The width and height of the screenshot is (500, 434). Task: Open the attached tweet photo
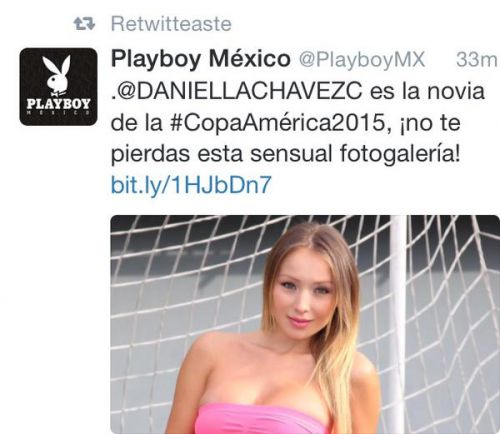click(x=305, y=324)
